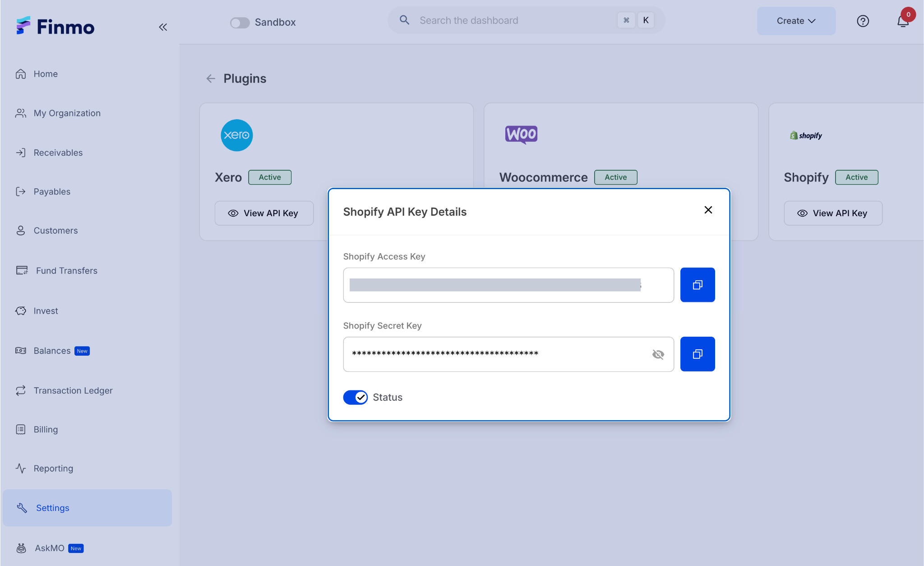Open the help question mark icon
Viewport: 924px width, 566px height.
click(863, 21)
